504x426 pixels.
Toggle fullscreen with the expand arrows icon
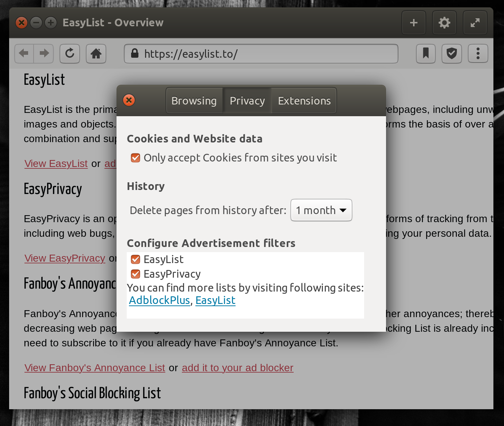pos(475,23)
